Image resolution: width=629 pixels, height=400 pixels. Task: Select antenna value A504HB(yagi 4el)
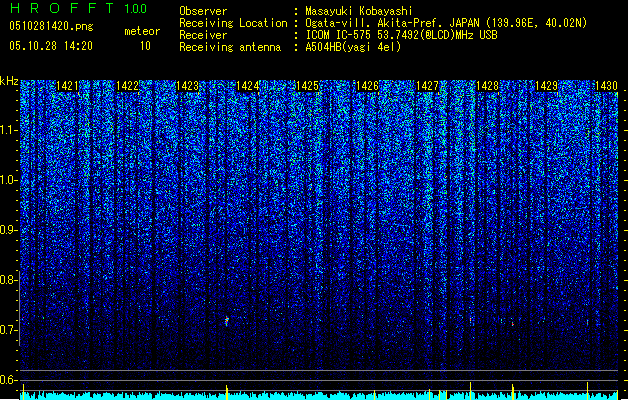click(353, 47)
